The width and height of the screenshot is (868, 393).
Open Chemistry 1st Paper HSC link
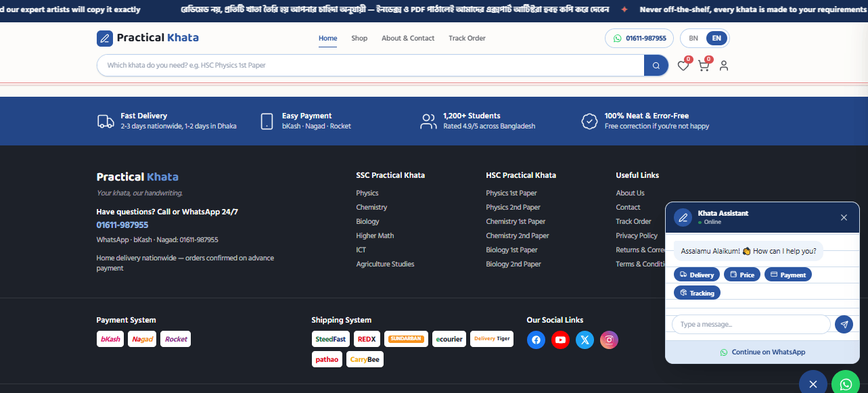[x=516, y=222]
